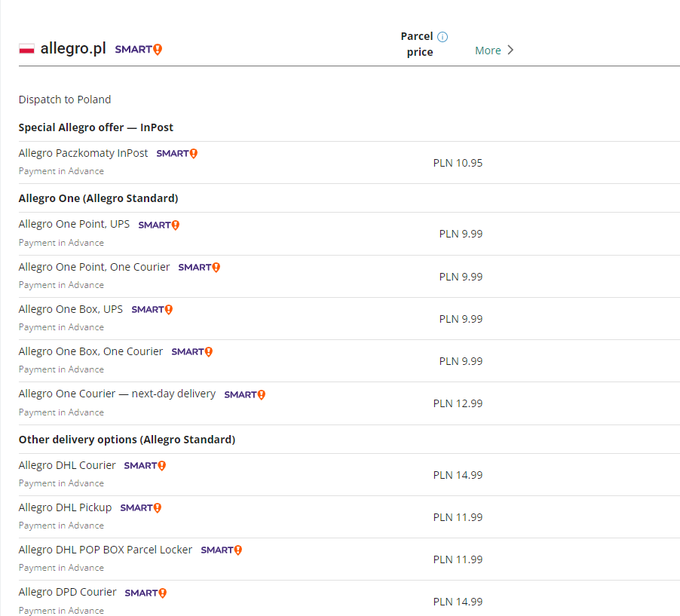Click the Poland flag icon
This screenshot has height=616, width=680.
(x=26, y=49)
